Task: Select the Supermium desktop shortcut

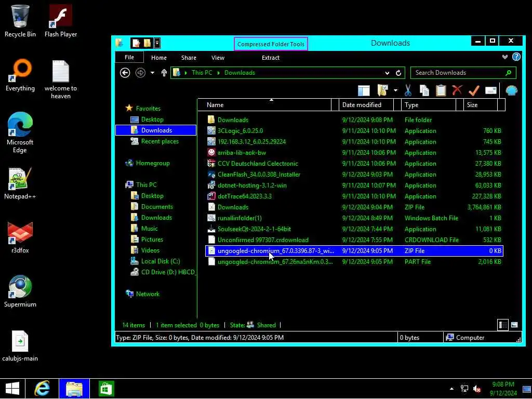Action: click(x=20, y=291)
